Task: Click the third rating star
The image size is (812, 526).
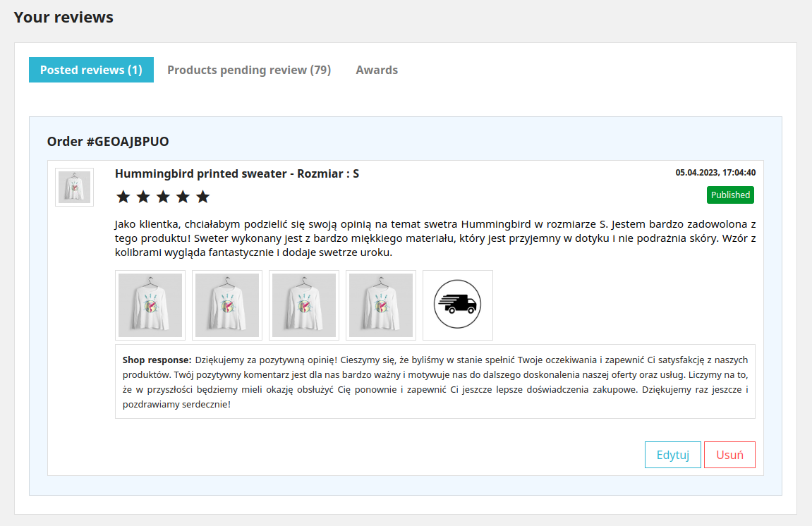Action: pos(163,197)
